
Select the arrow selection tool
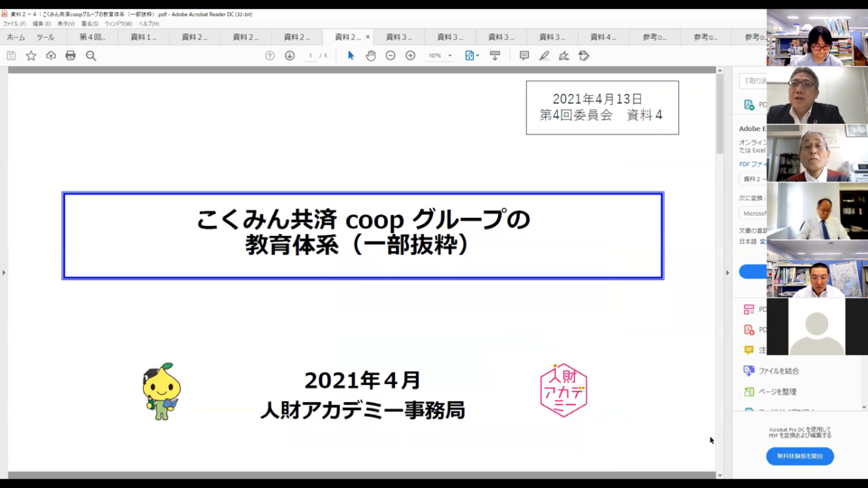click(x=351, y=56)
